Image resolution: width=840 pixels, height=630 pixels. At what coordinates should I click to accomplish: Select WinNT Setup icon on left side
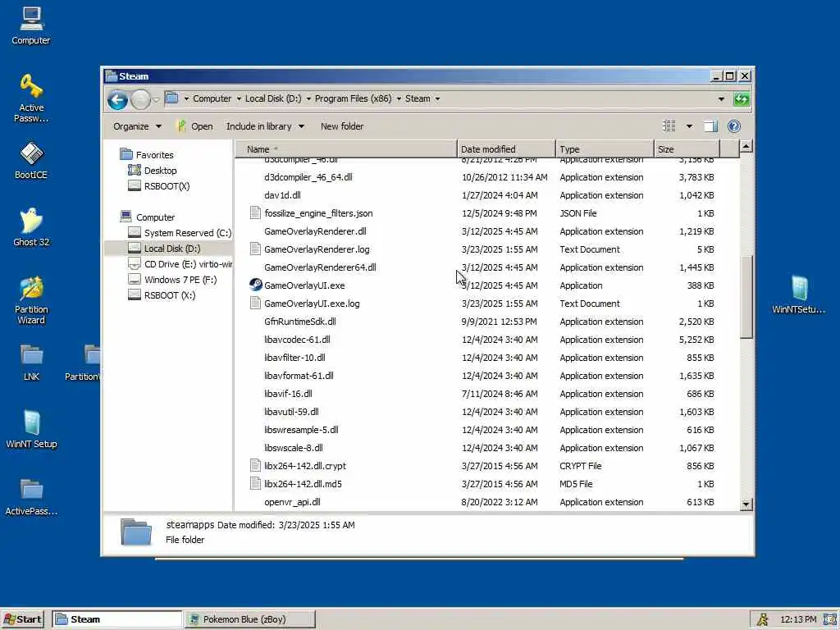point(31,428)
